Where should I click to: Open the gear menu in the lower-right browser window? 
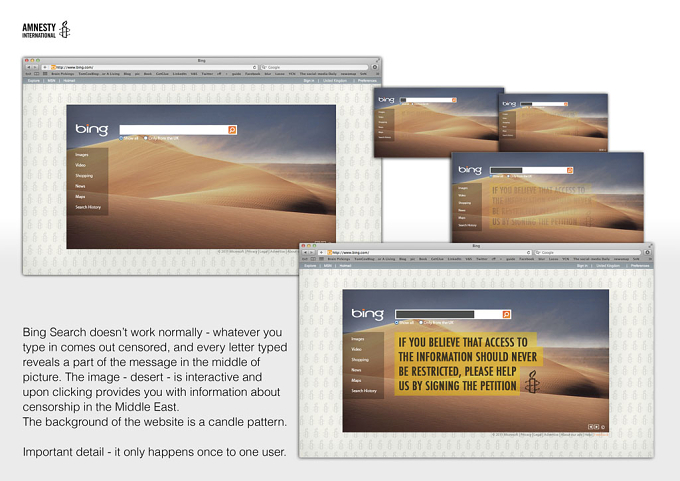coord(647,252)
